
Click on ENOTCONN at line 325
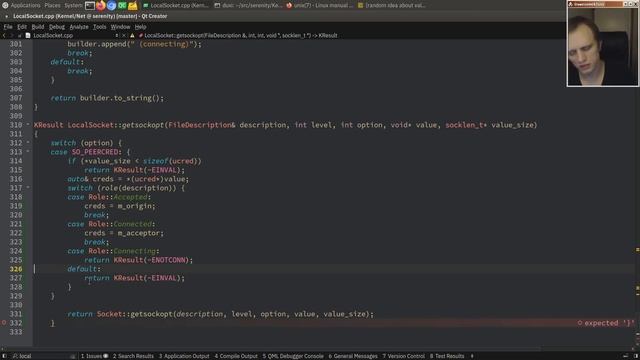(x=168, y=260)
